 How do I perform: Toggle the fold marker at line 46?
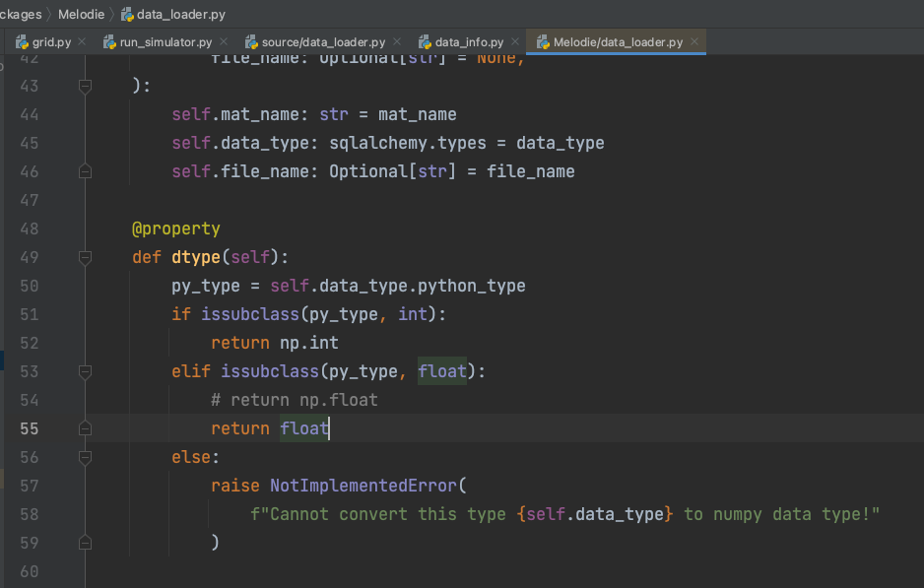pos(85,171)
